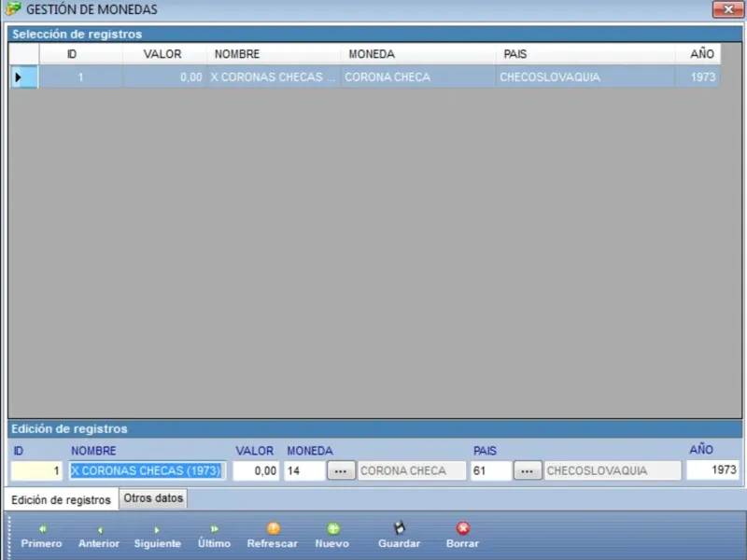Click the grid cell CHECOSLOVAQUIA

pyautogui.click(x=585, y=77)
